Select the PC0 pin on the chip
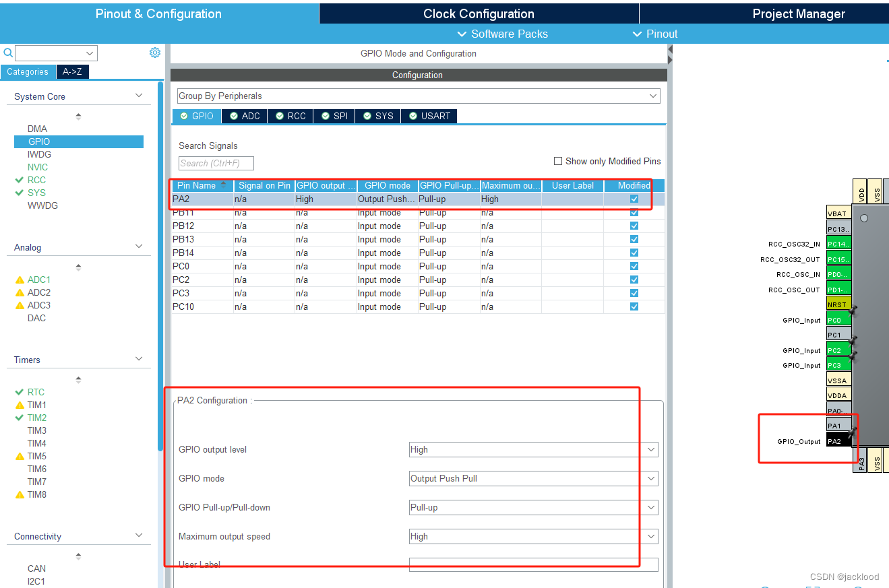The height and width of the screenshot is (588, 889). 838,320
